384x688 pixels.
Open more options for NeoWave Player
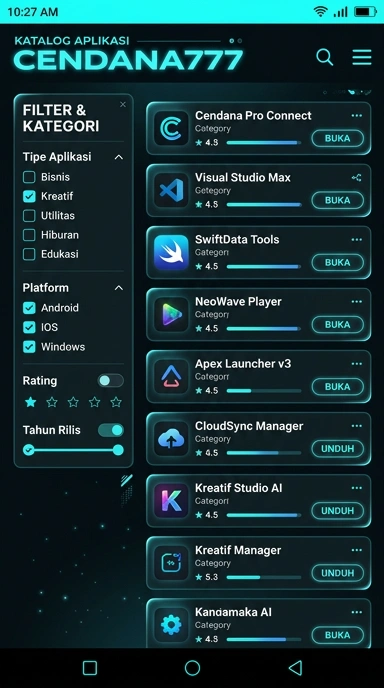[x=357, y=301]
